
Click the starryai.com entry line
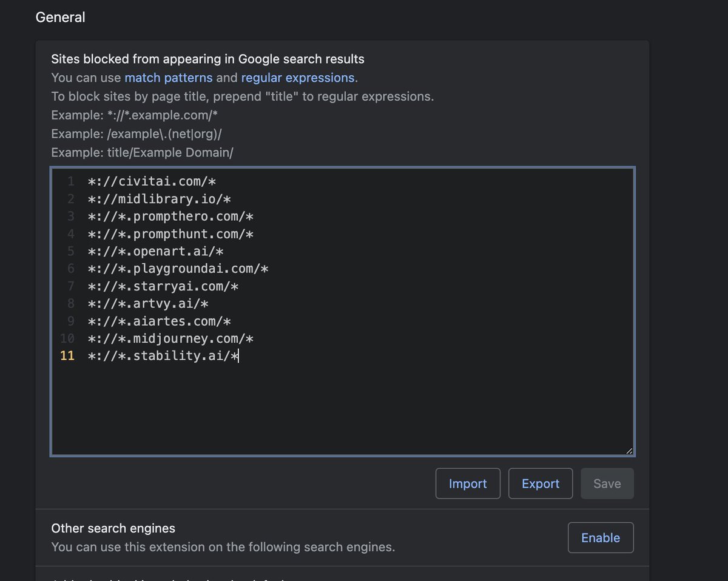163,286
